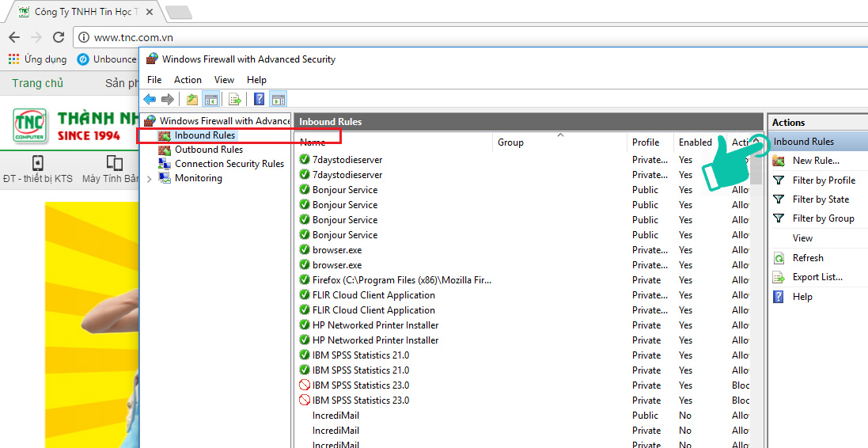Click the Up One Level folder icon
The width and height of the screenshot is (868, 448).
[x=192, y=100]
